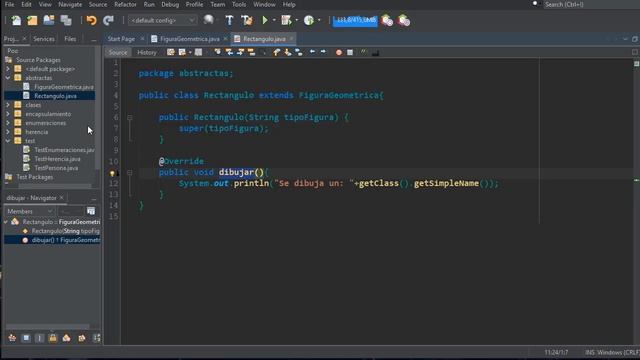
Task: Click the first garbage-collection icon after memory bar
Action: pos(387,20)
